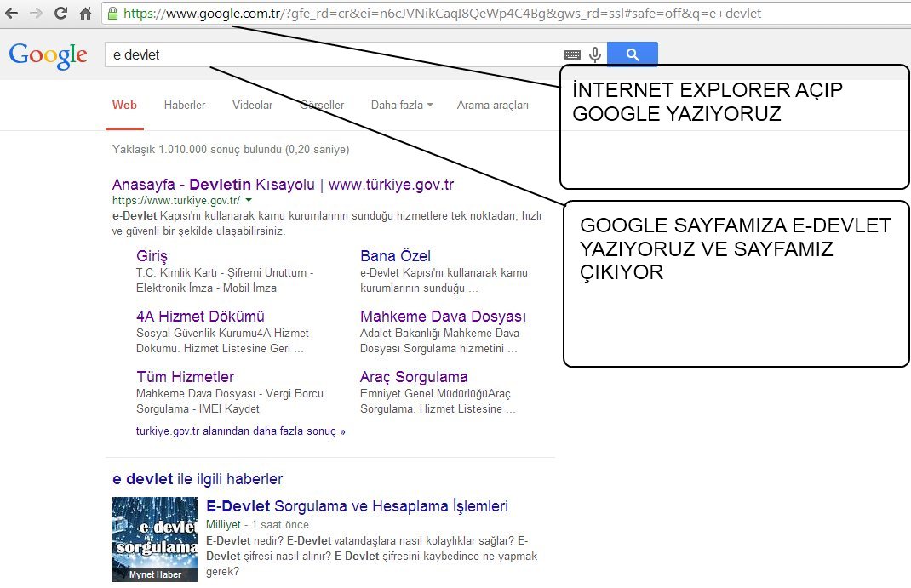This screenshot has width=911, height=588.
Task: Open Anasayfa - Devletin Kısayolu result
Action: [283, 185]
